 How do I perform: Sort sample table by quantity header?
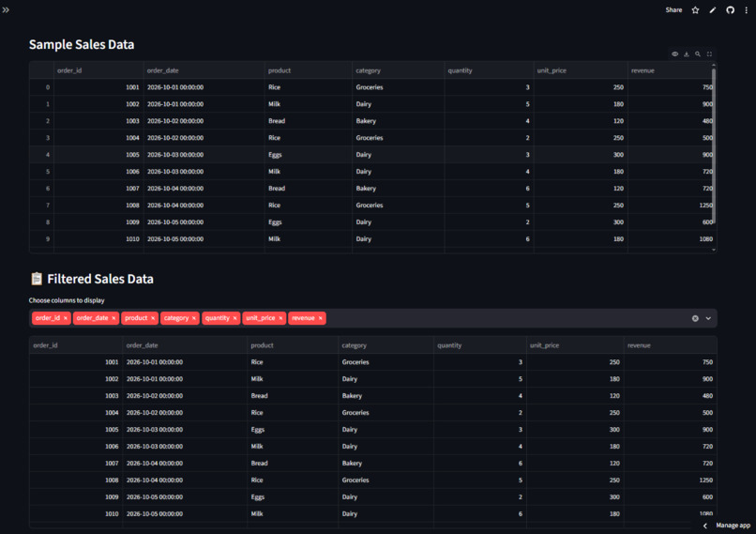click(x=489, y=70)
